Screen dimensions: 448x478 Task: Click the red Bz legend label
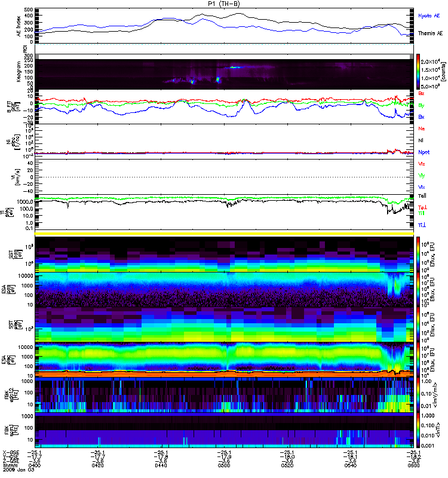coord(421,93)
